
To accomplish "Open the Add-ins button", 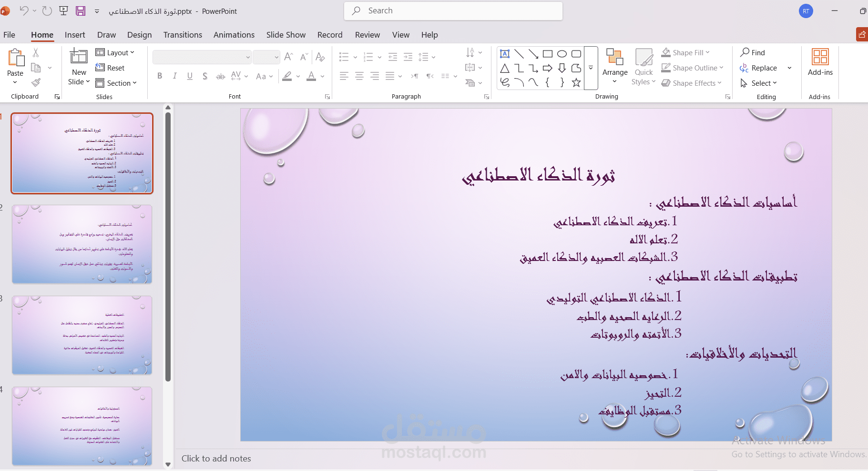I will (x=820, y=62).
